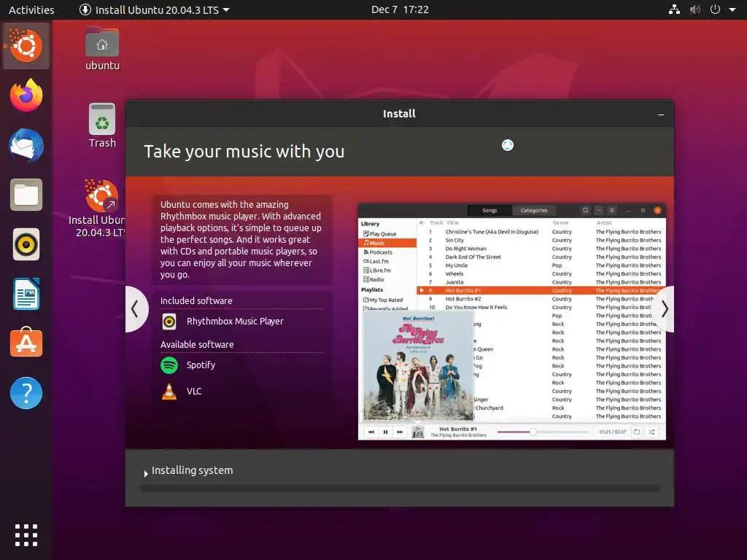The height and width of the screenshot is (560, 747).
Task: Switch to the Categories tab in Rhythmbox
Action: [533, 211]
